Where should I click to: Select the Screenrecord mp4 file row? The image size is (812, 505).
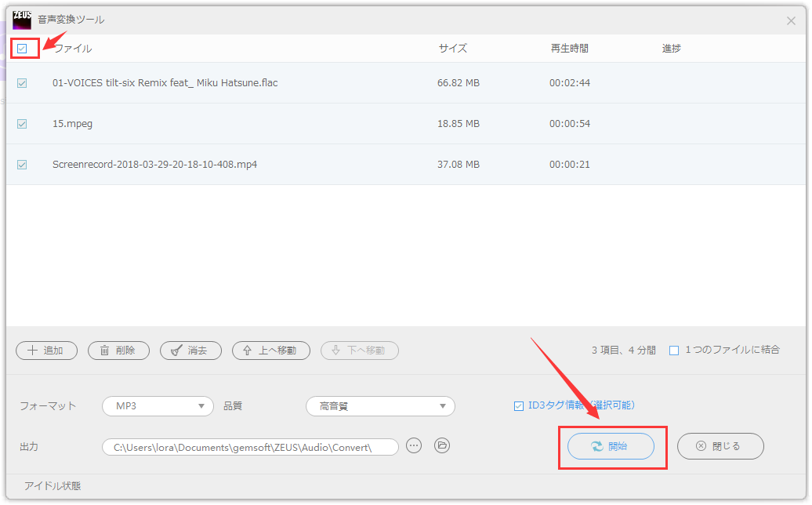click(x=406, y=165)
